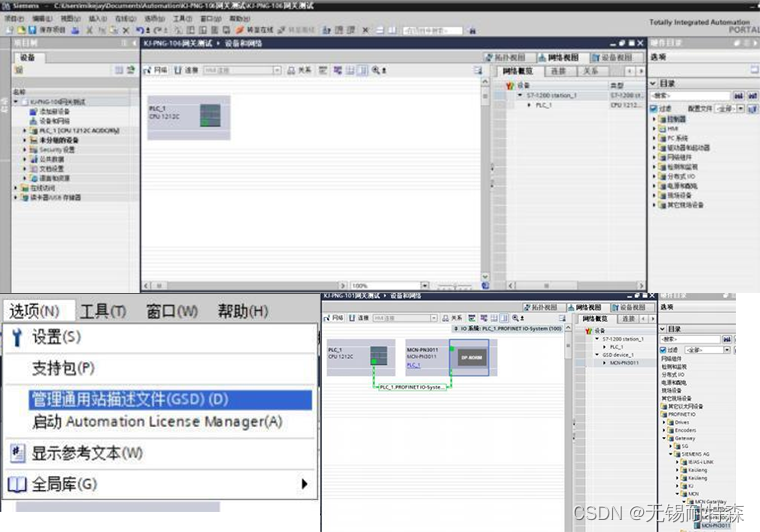The image size is (760, 532).
Task: Expand the Security 设置 node in the project tree
Action: coord(25,150)
